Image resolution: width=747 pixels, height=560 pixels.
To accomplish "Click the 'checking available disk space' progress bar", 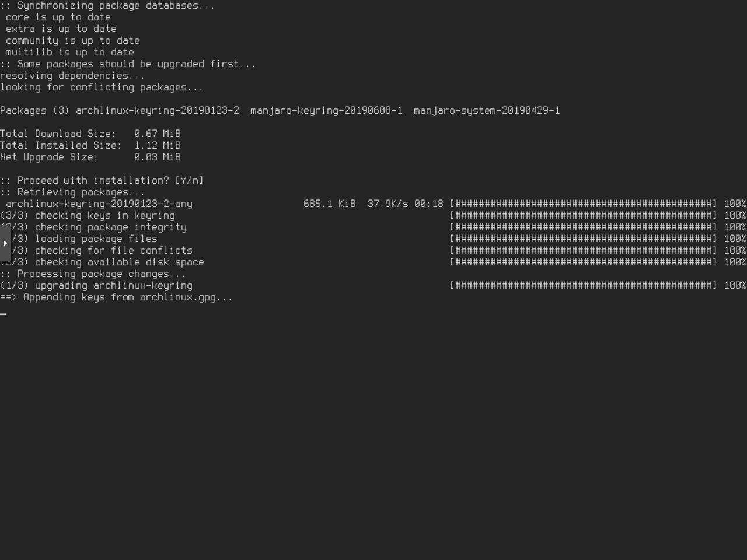I will 583,262.
